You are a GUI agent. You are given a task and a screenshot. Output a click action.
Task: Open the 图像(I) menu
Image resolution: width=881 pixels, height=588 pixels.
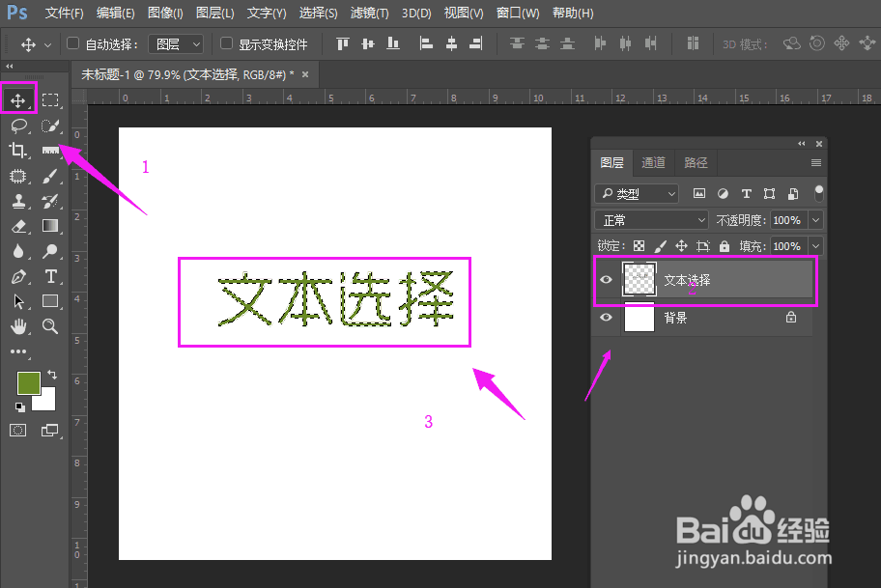[x=165, y=13]
